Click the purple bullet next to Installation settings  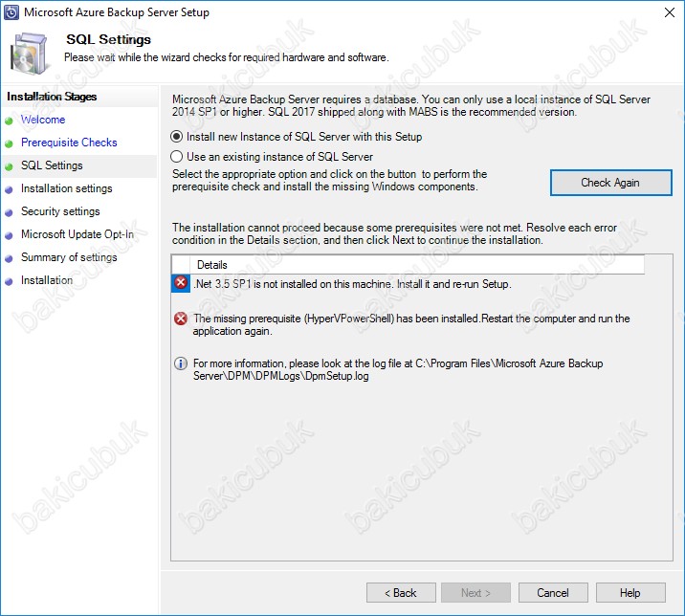point(9,189)
